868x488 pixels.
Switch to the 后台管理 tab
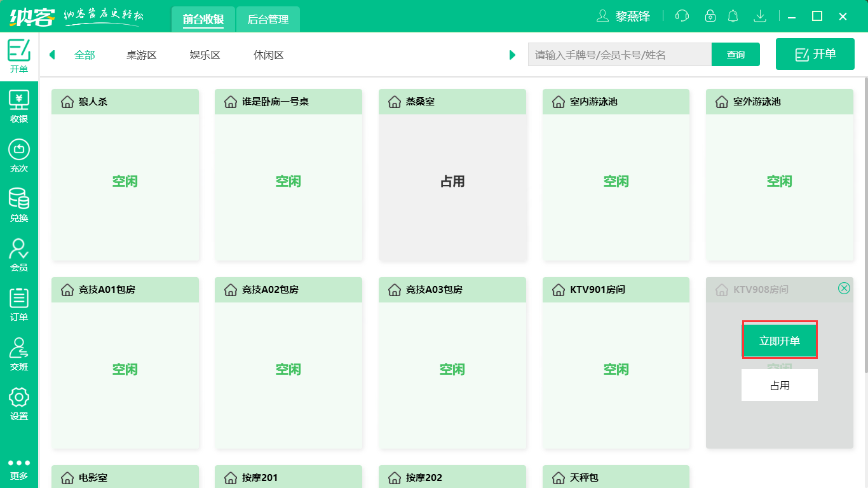point(267,19)
